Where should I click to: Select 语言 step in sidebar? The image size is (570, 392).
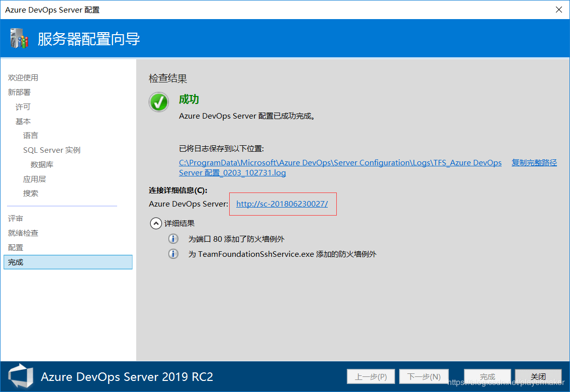pyautogui.click(x=31, y=136)
